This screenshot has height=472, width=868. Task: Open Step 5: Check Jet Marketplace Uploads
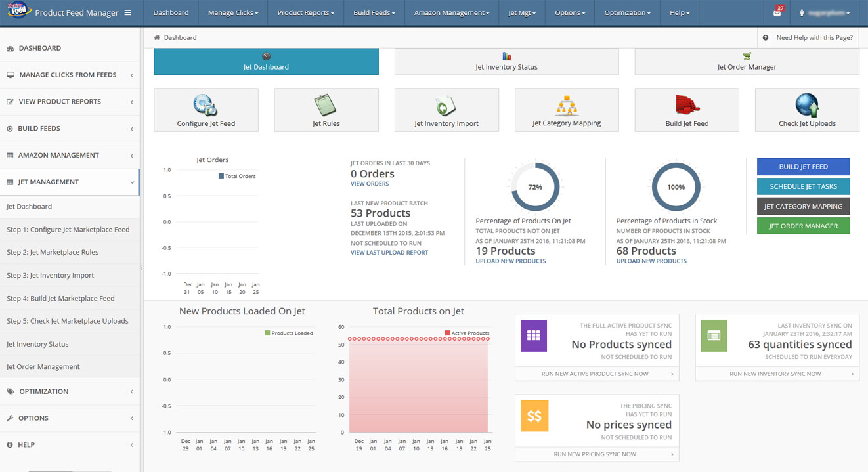point(70,321)
